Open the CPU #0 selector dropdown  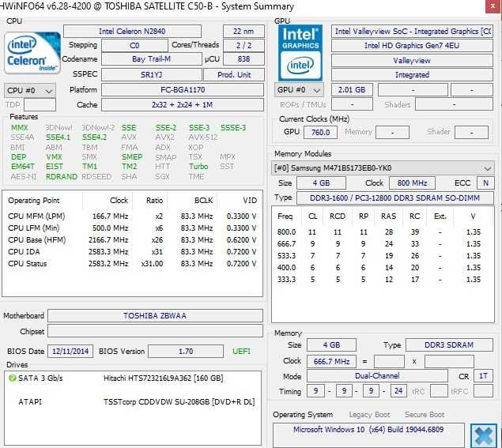[30, 91]
